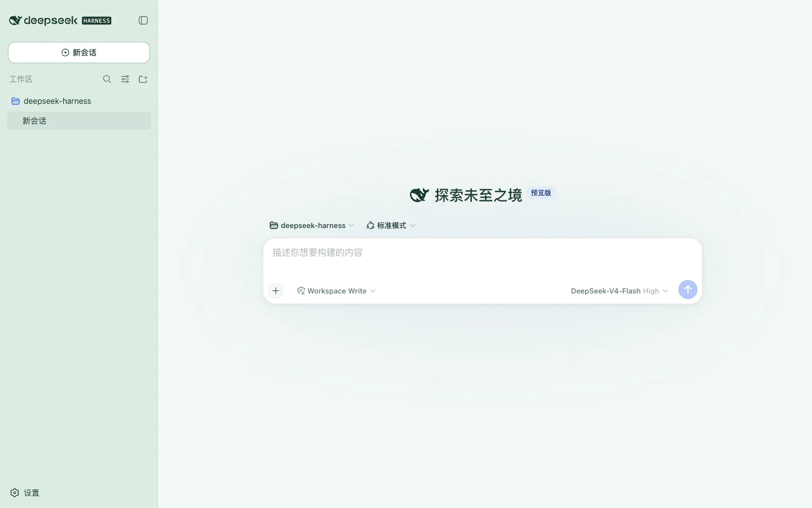Select the deepseek-harness workspace in the sidebar
The height and width of the screenshot is (508, 812).
[x=79, y=101]
